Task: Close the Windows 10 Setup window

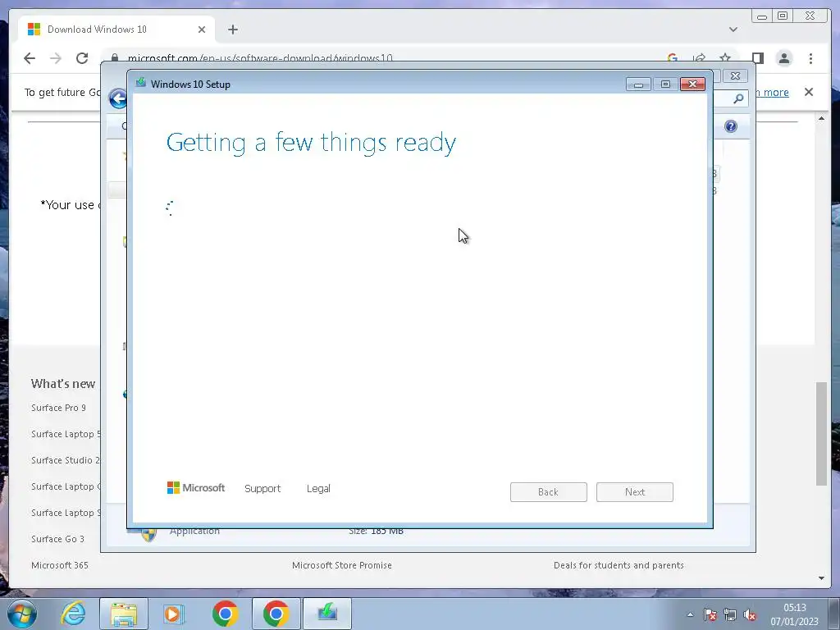Action: pos(692,84)
